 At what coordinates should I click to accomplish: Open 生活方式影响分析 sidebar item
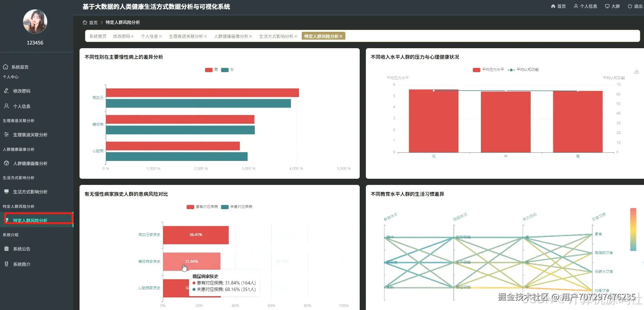point(30,192)
